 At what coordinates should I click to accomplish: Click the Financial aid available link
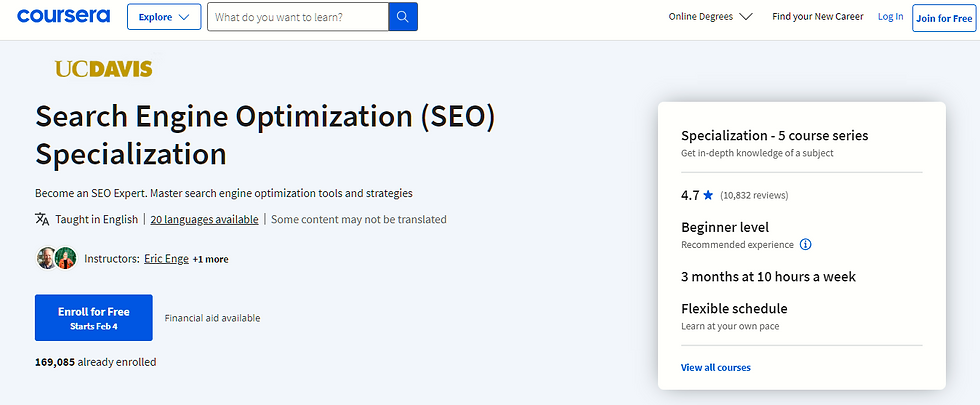tap(212, 318)
